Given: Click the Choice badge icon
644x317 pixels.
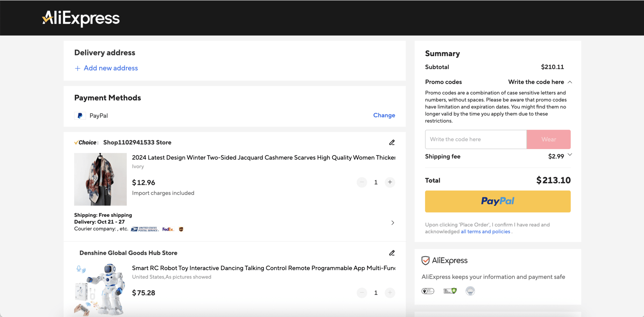Looking at the screenshot, I should click(x=86, y=143).
